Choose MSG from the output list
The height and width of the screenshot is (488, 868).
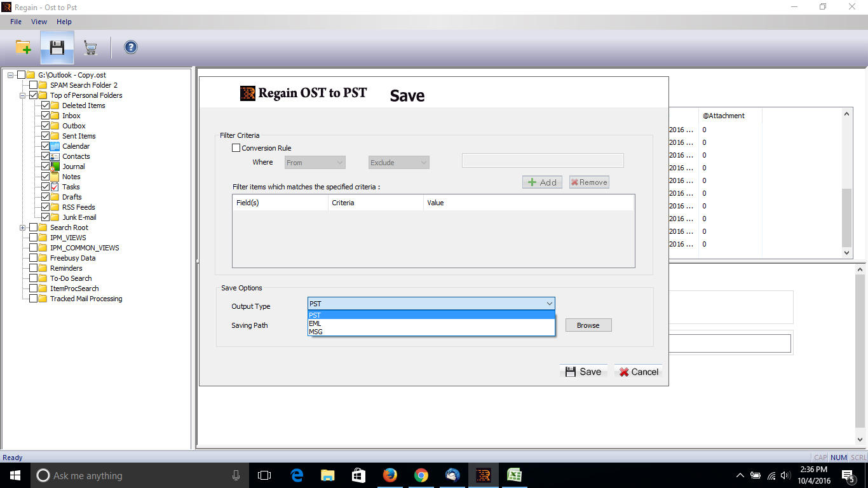tap(431, 332)
